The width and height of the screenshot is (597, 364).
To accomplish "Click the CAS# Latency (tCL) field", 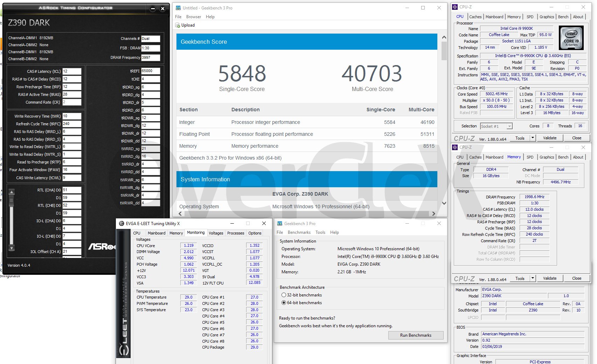I will pos(72,71).
